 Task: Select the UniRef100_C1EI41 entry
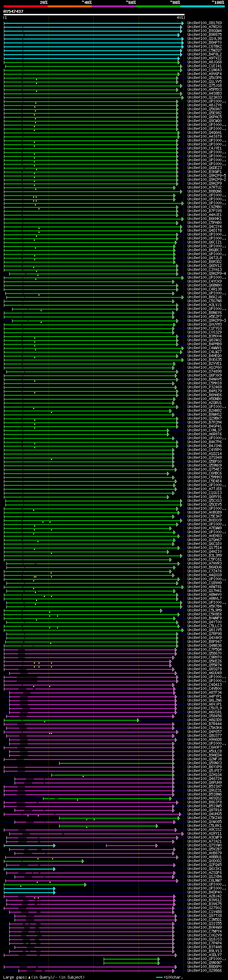point(204,66)
